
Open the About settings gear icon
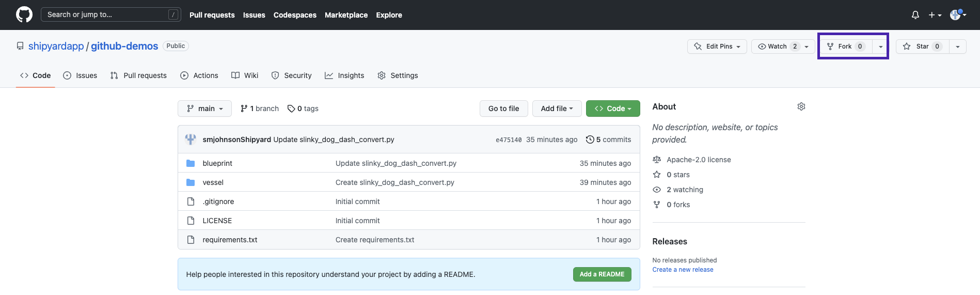click(x=801, y=106)
